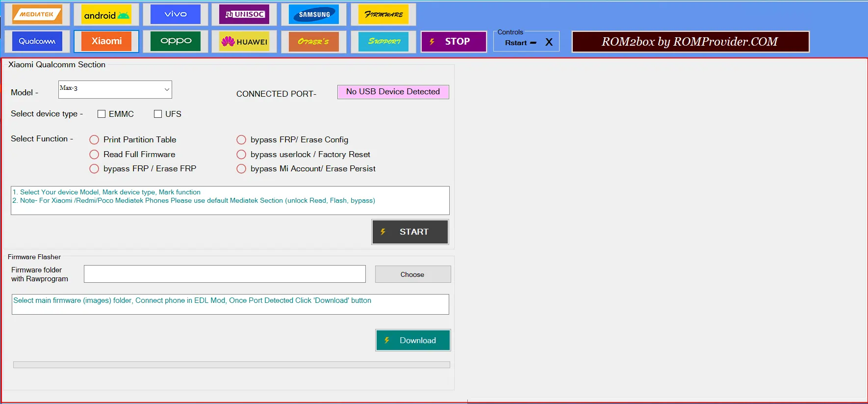Open the Samsung section
This screenshot has height=404, width=868.
(x=314, y=15)
